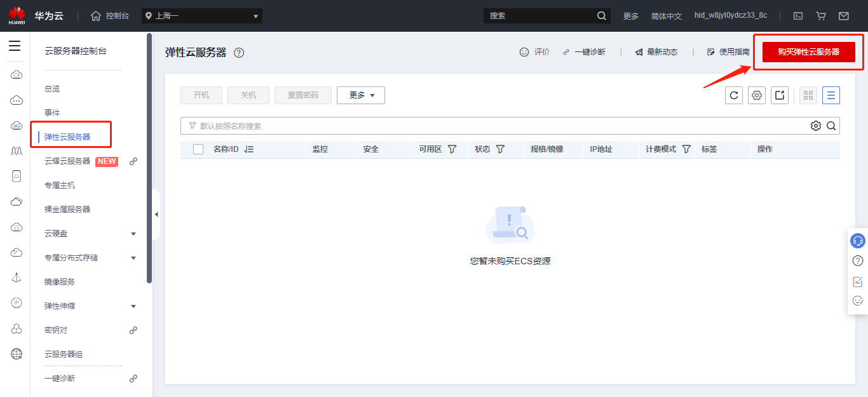Click the 购买弹性云服务器 button
This screenshot has height=397, width=868.
pyautogui.click(x=808, y=51)
